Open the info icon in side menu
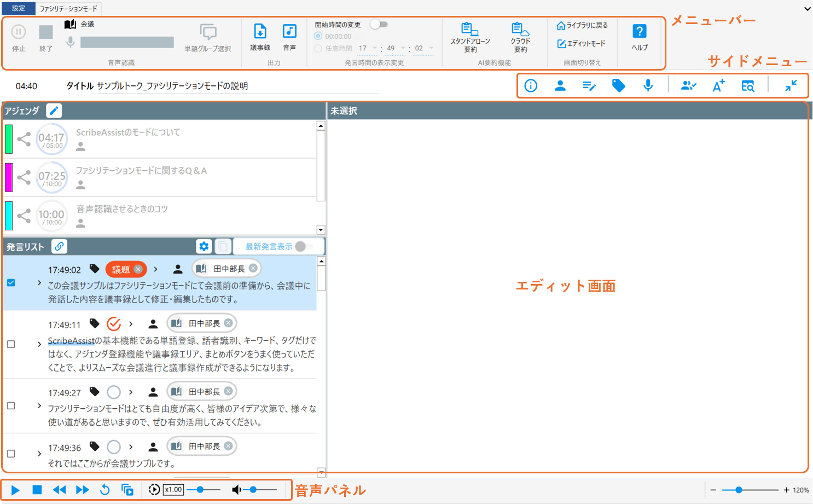The width and height of the screenshot is (813, 504). 531,86
